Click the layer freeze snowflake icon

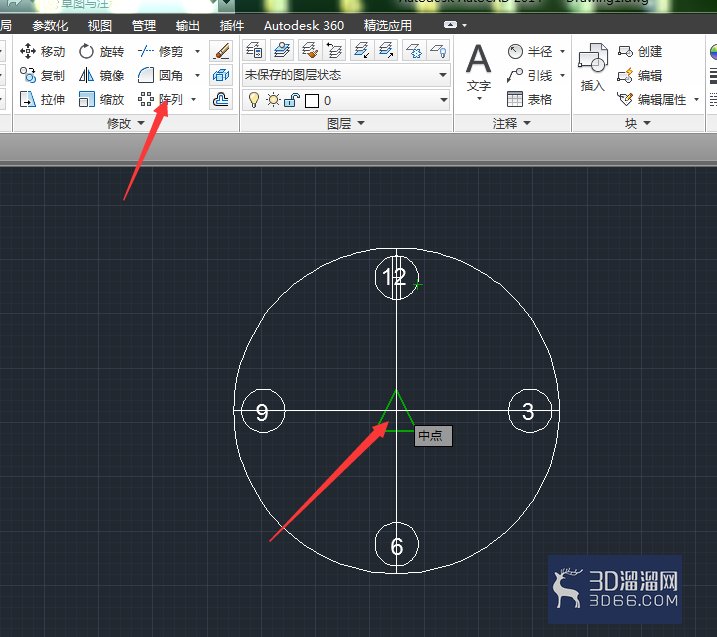pyautogui.click(x=414, y=50)
